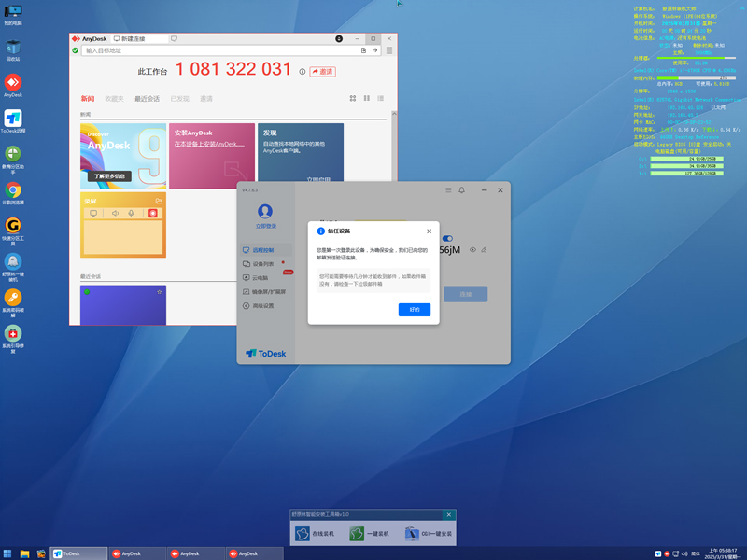The image size is (747, 560).
Task: Open the Windows Start button
Action: (x=7, y=553)
